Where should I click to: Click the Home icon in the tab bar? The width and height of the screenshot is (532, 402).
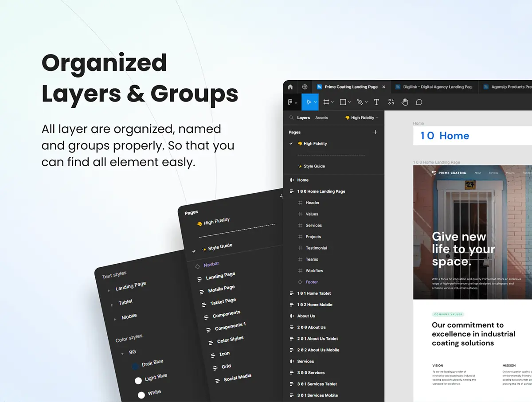point(290,87)
